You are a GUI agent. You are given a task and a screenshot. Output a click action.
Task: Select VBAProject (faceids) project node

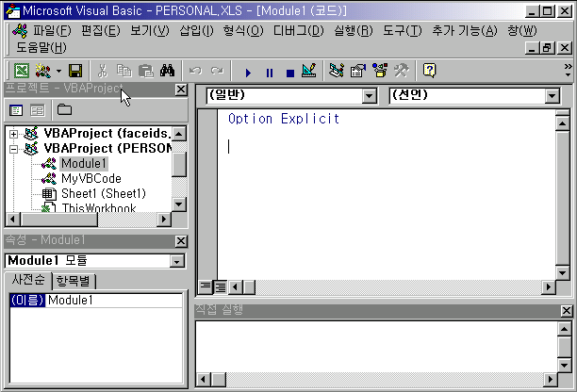point(107,133)
